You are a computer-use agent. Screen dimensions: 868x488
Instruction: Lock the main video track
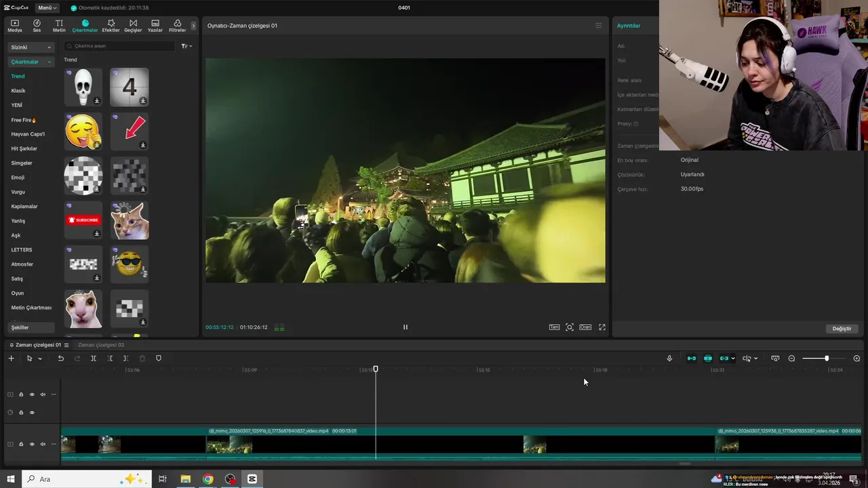[x=21, y=444]
